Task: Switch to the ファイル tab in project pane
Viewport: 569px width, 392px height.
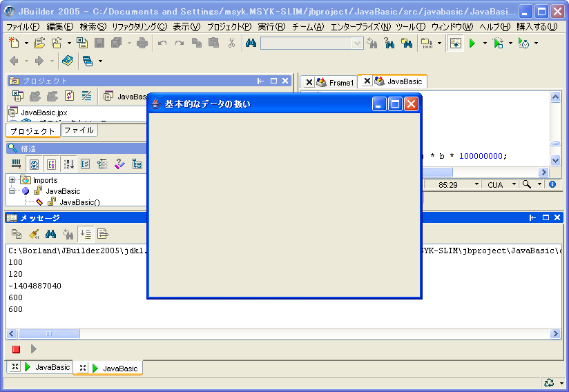Action: [x=79, y=130]
